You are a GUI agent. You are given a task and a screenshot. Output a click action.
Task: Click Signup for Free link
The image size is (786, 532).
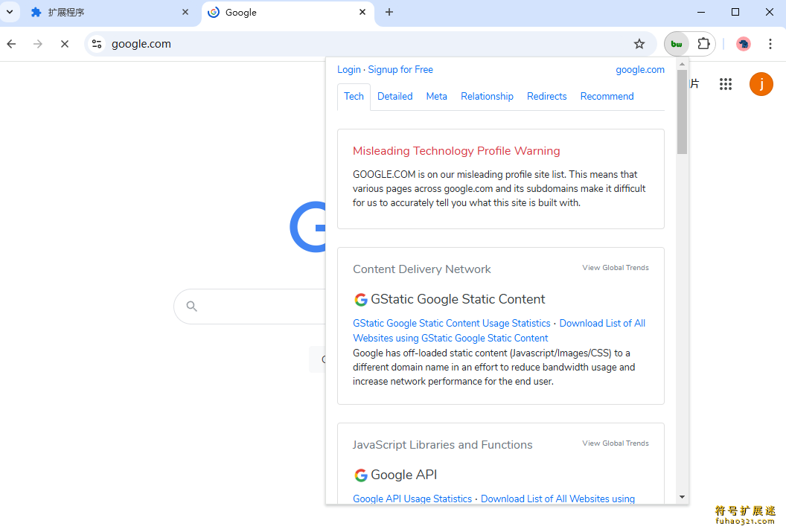pyautogui.click(x=400, y=70)
